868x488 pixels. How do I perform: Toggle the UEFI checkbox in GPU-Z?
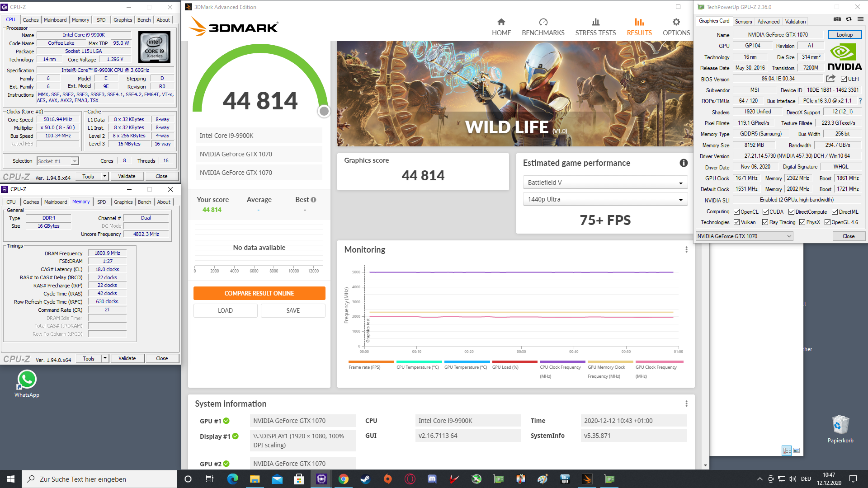pos(844,79)
